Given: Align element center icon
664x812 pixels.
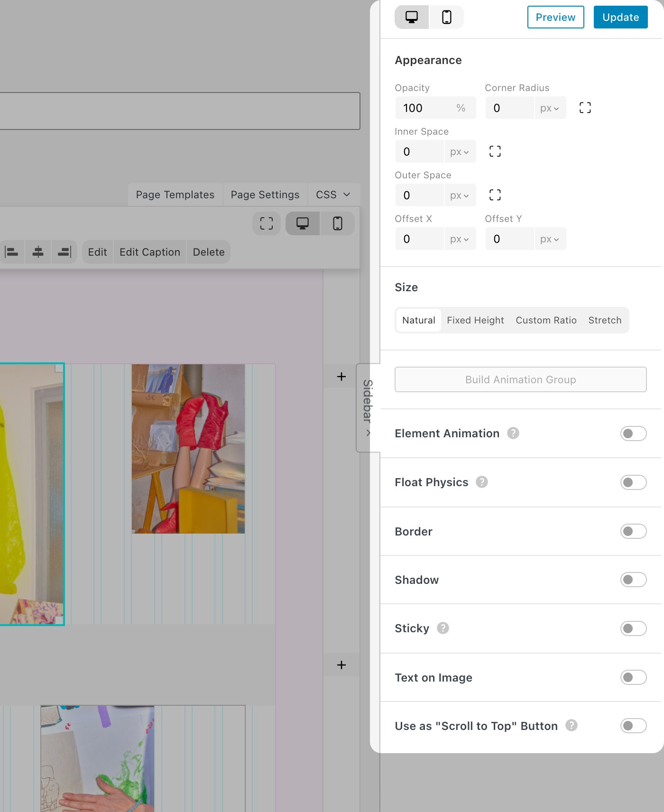Looking at the screenshot, I should (x=38, y=252).
